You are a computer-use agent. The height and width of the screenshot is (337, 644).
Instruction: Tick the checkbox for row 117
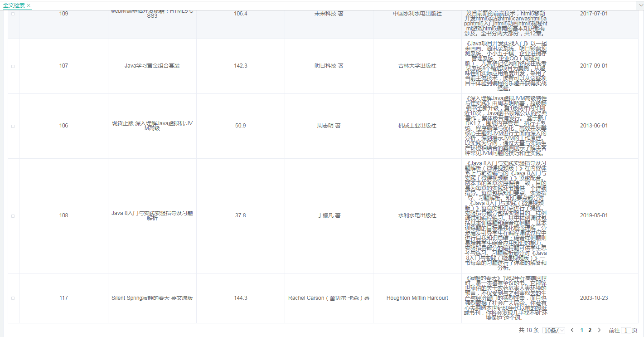(13, 298)
